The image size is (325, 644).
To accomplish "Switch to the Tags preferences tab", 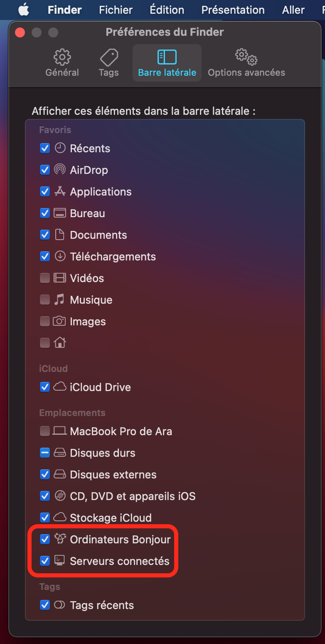I will coord(109,63).
